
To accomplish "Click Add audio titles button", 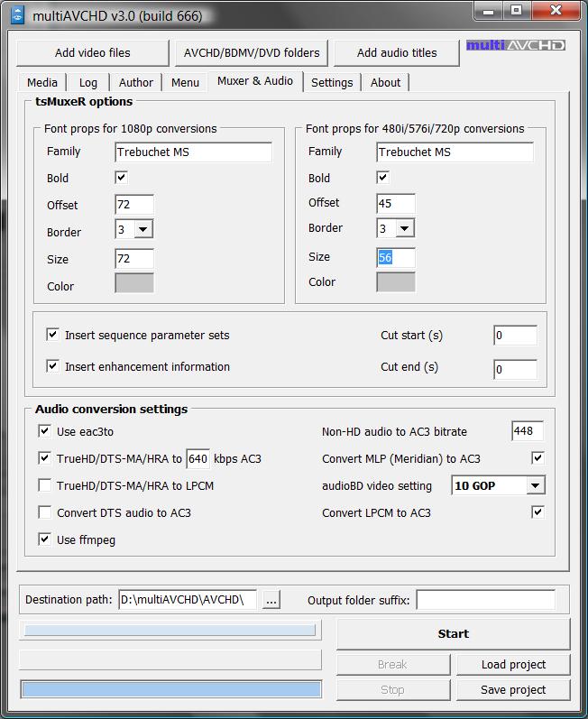I will tap(397, 53).
